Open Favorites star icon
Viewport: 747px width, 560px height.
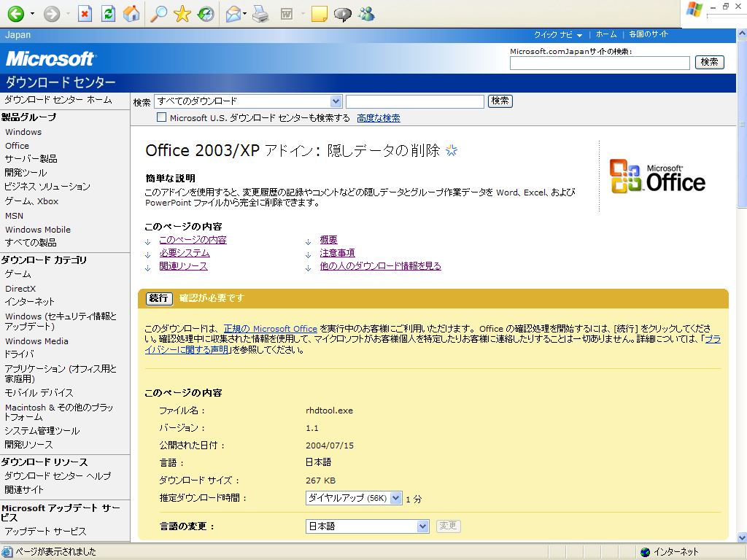(182, 14)
